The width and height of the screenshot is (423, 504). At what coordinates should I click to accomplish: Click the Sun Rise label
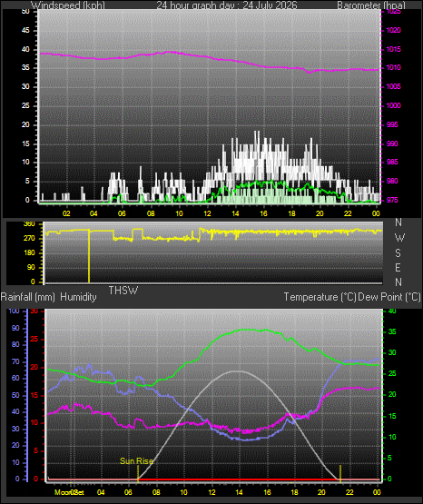pos(136,461)
